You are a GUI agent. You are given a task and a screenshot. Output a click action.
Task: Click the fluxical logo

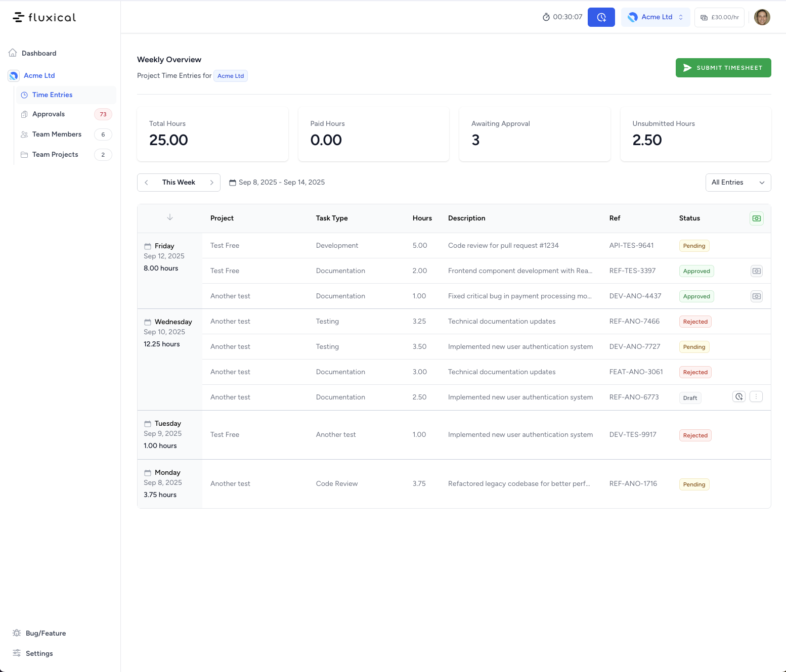(x=45, y=18)
